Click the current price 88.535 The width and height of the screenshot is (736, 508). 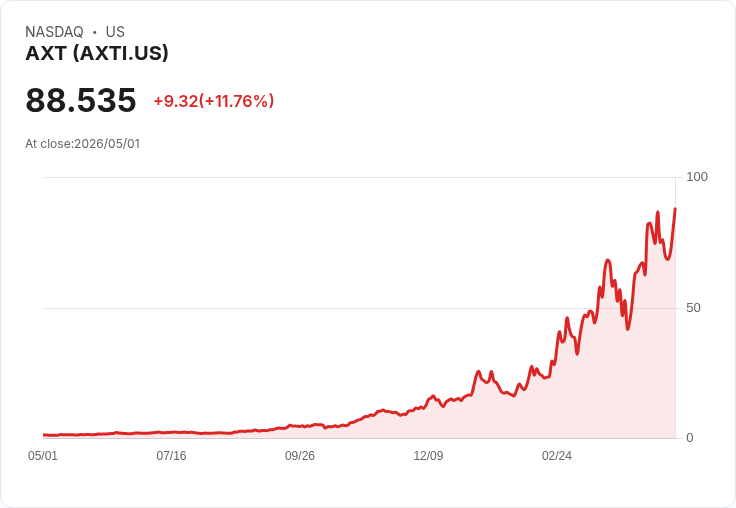[x=81, y=100]
